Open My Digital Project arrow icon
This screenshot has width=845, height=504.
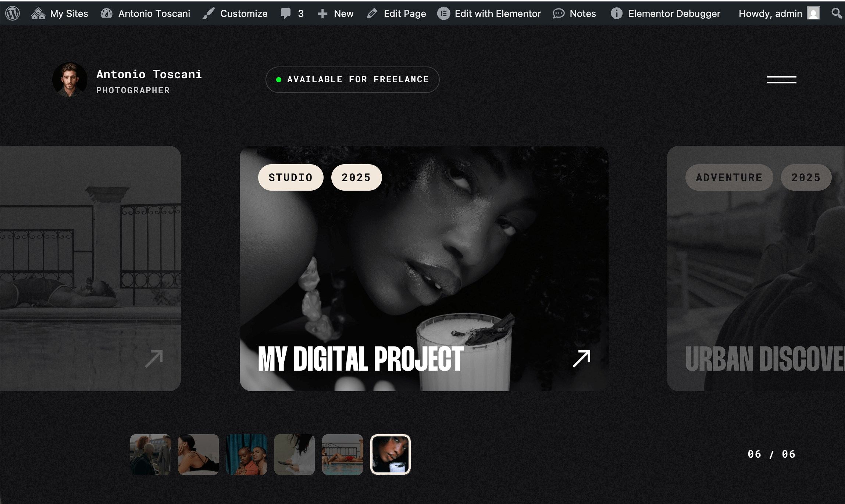tap(581, 359)
